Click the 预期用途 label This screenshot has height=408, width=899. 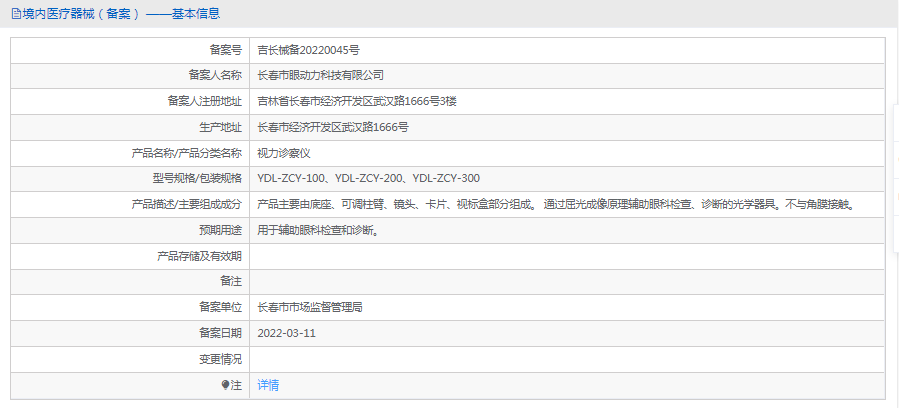tap(220, 230)
